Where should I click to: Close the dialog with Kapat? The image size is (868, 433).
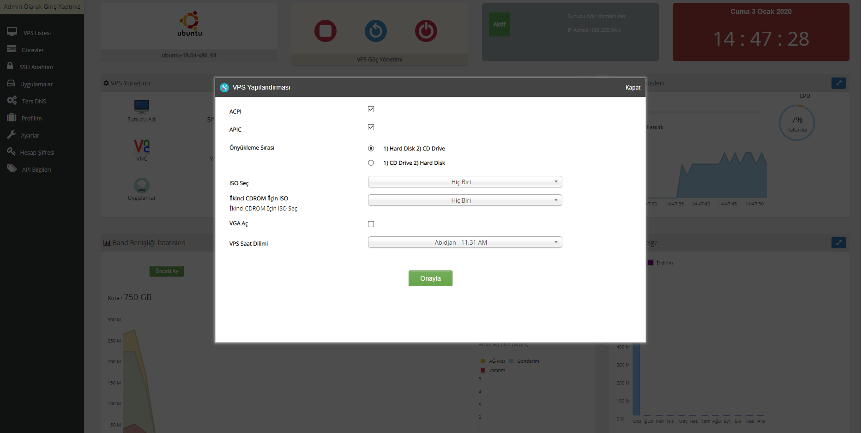pyautogui.click(x=633, y=88)
